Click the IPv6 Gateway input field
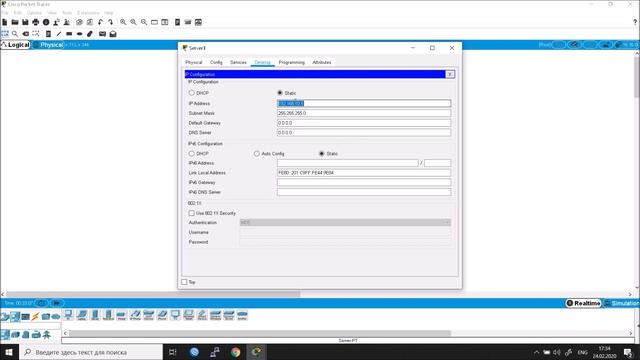The height and width of the screenshot is (360, 640). [x=364, y=182]
